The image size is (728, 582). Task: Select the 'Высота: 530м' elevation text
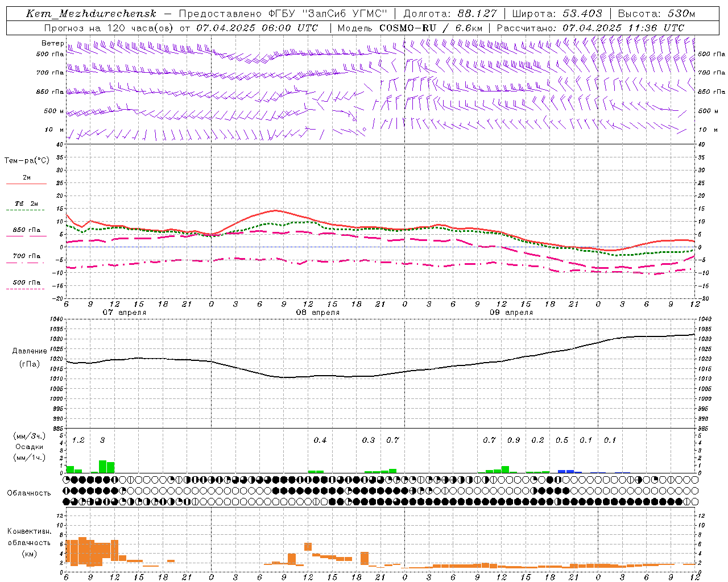656,14
